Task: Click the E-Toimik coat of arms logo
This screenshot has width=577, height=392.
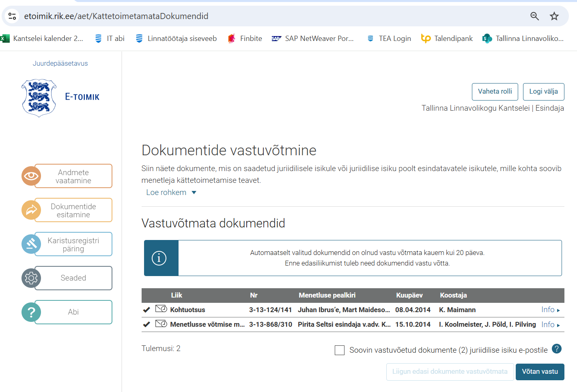Action: click(x=39, y=98)
